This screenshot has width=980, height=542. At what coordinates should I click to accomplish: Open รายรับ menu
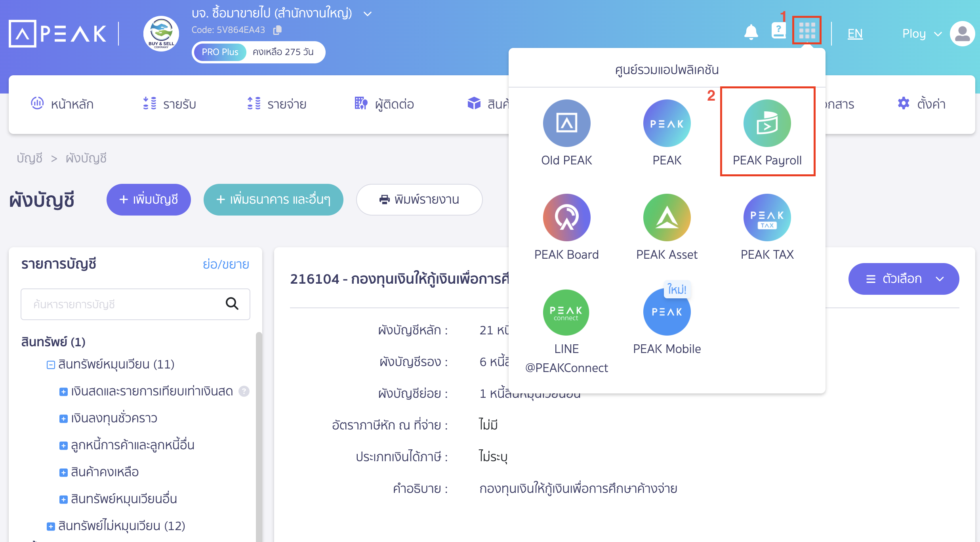169,104
